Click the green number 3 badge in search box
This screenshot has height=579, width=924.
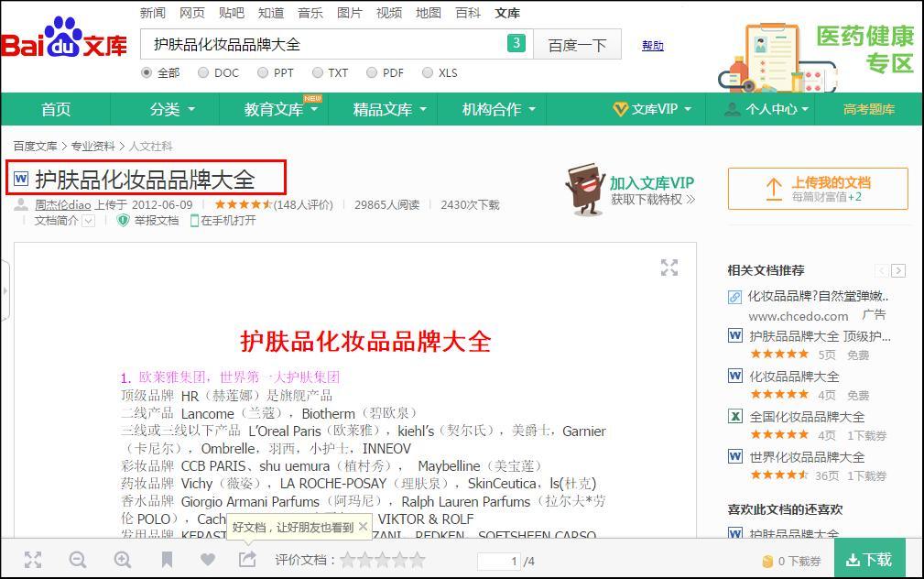coord(516,43)
